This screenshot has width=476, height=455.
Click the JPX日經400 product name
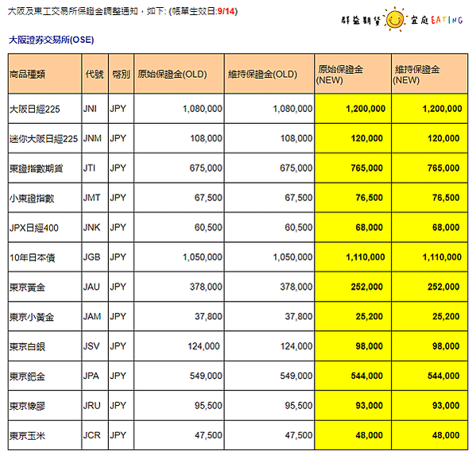coord(34,227)
